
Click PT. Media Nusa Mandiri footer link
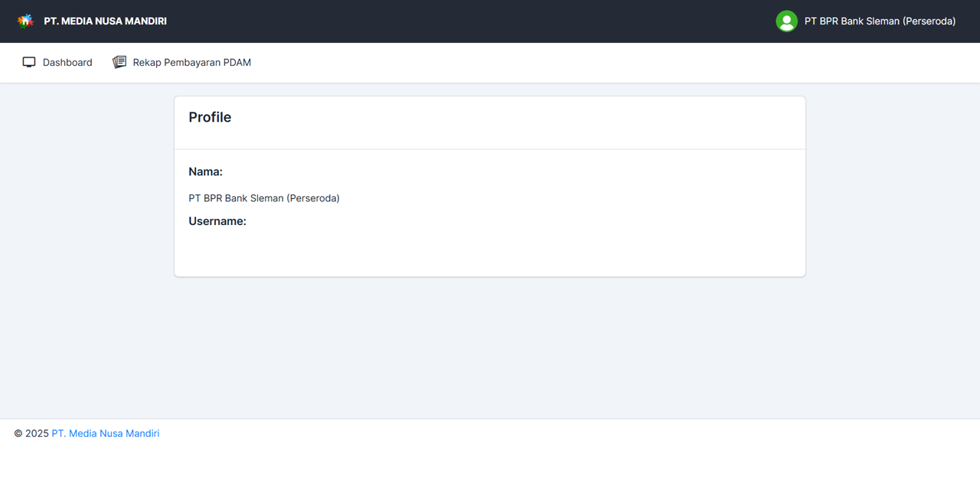click(x=105, y=433)
